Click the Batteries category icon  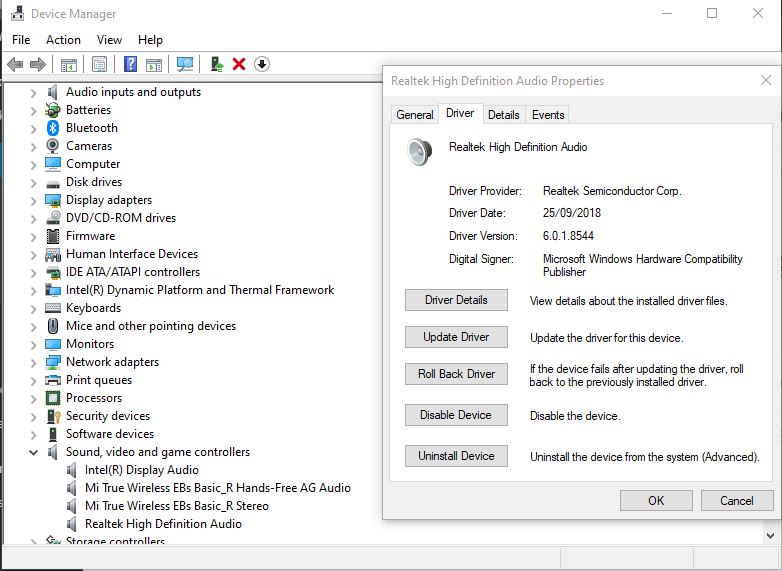(53, 110)
